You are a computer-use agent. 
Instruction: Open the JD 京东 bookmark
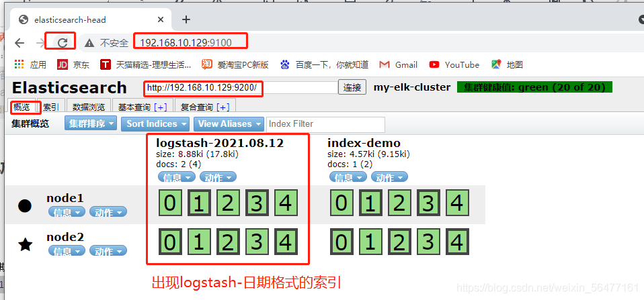coord(73,64)
